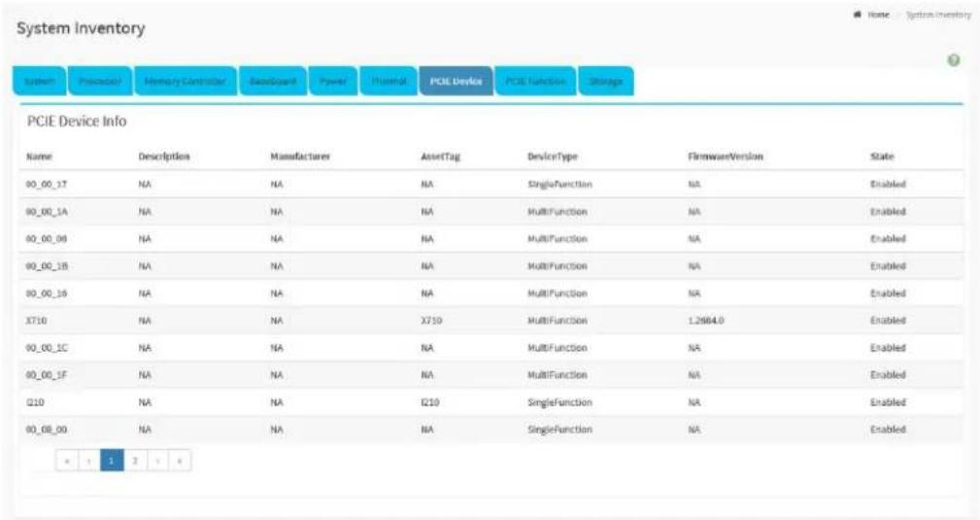Go to the last page of results
Image resolution: width=980 pixels, height=520 pixels.
click(x=180, y=461)
